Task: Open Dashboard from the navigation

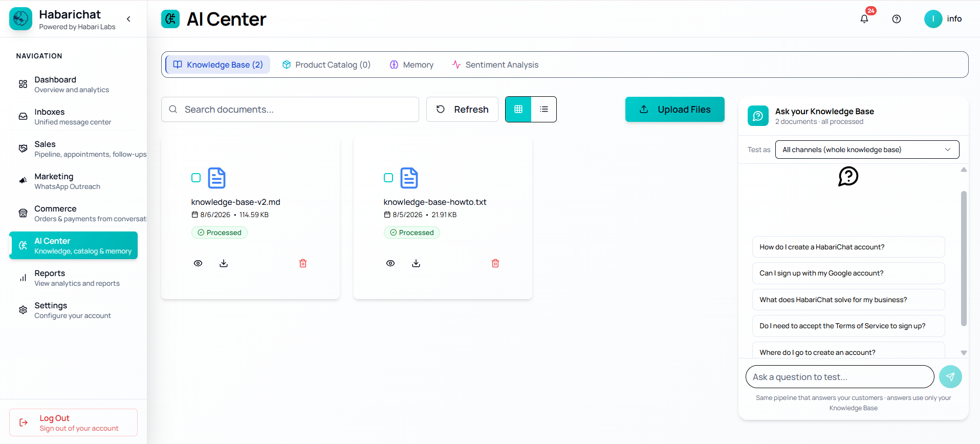Action: click(x=73, y=84)
